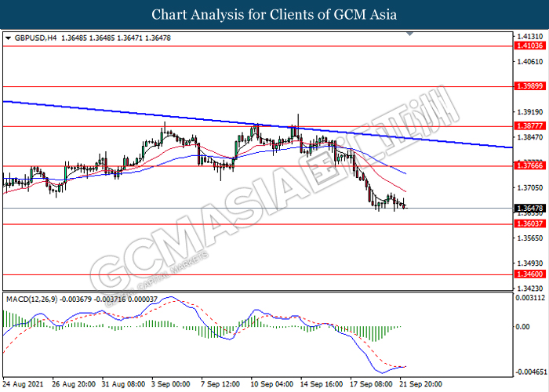
Task: Click the 1.35650 price scale value
Action: coord(530,238)
